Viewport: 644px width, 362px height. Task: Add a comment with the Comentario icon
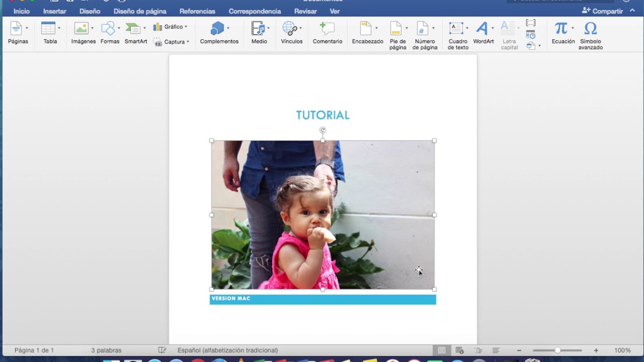coord(327,28)
